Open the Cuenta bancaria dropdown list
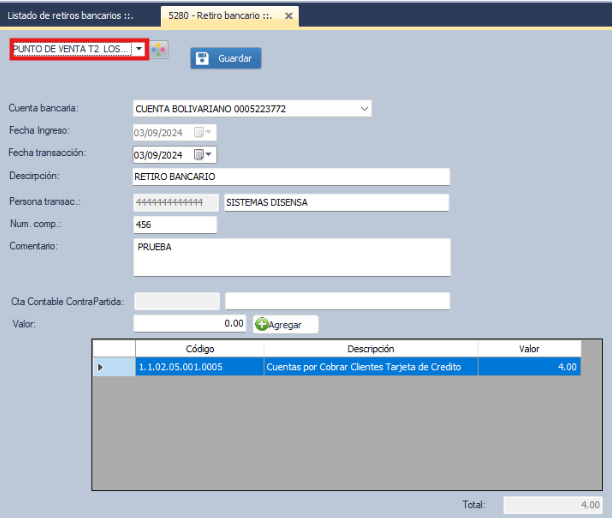The image size is (612, 518). (363, 108)
